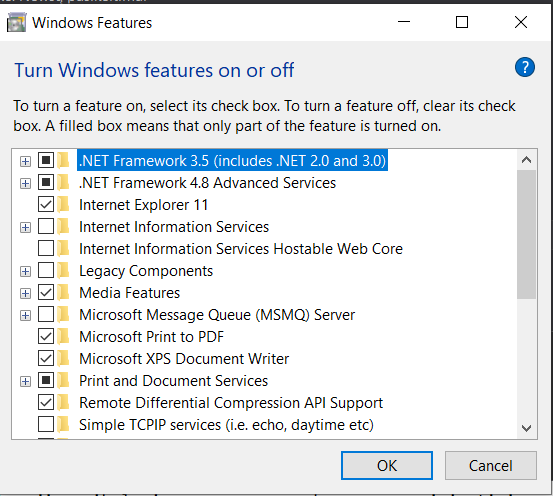Click the Internet Explorer 11 folder icon
Image resolution: width=553 pixels, height=496 pixels.
point(63,205)
